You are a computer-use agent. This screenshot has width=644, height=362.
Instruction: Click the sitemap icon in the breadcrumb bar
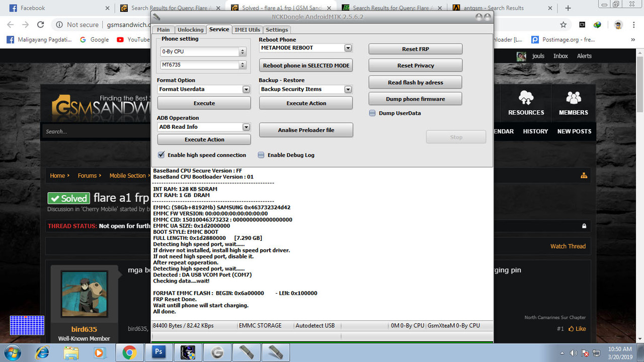coord(584,175)
